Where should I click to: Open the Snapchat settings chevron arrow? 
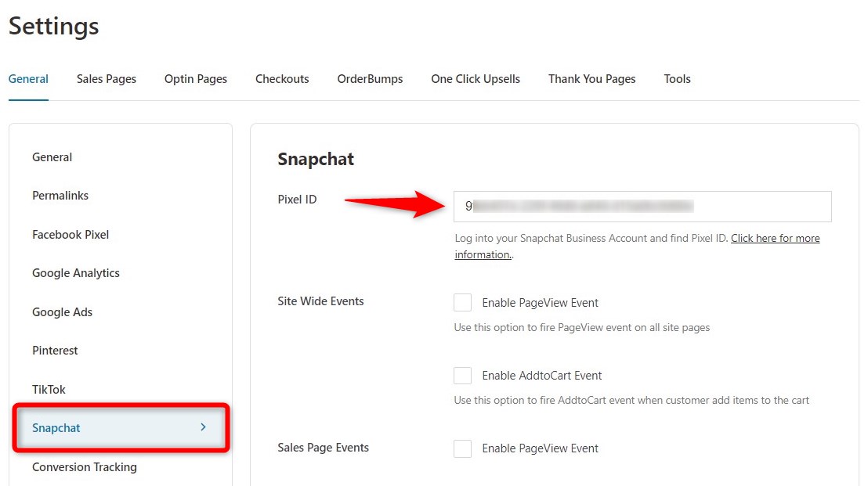[203, 427]
